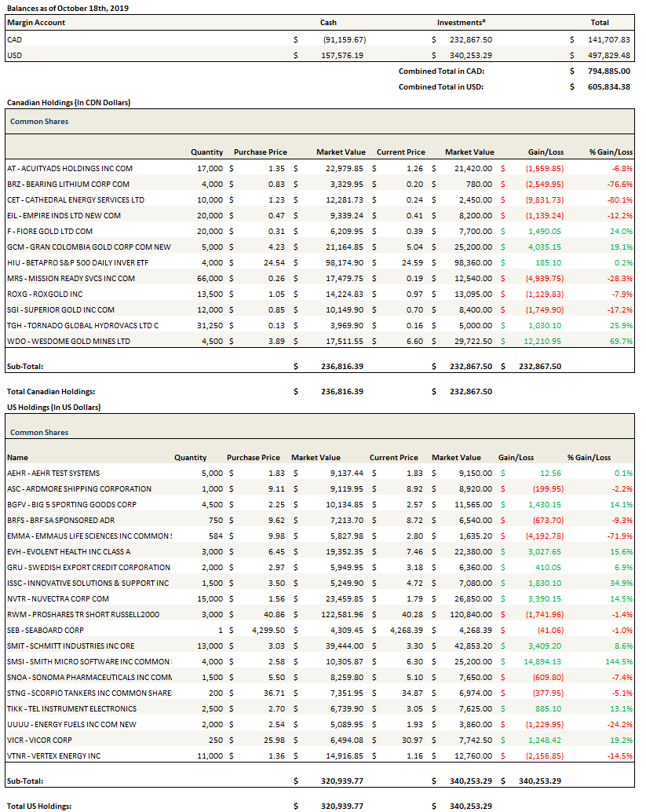Select the Balances as of October 18th heading
The image size is (646, 812).
click(68, 7)
